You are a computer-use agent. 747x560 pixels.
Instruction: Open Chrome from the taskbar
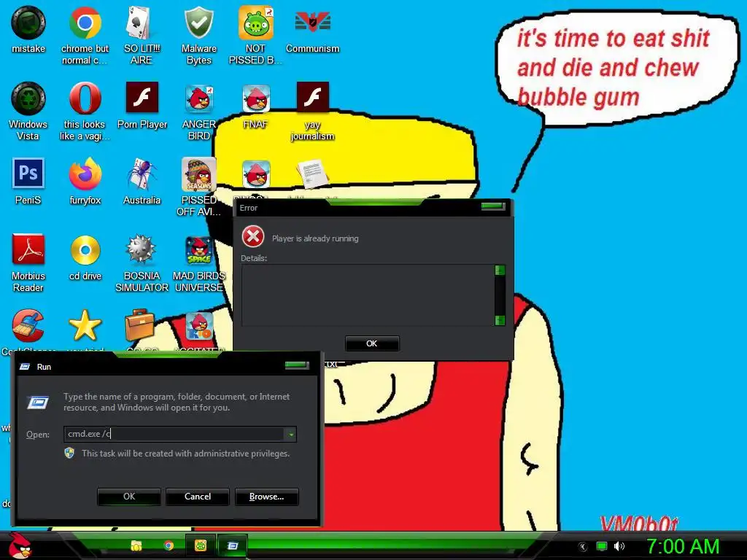click(x=169, y=545)
